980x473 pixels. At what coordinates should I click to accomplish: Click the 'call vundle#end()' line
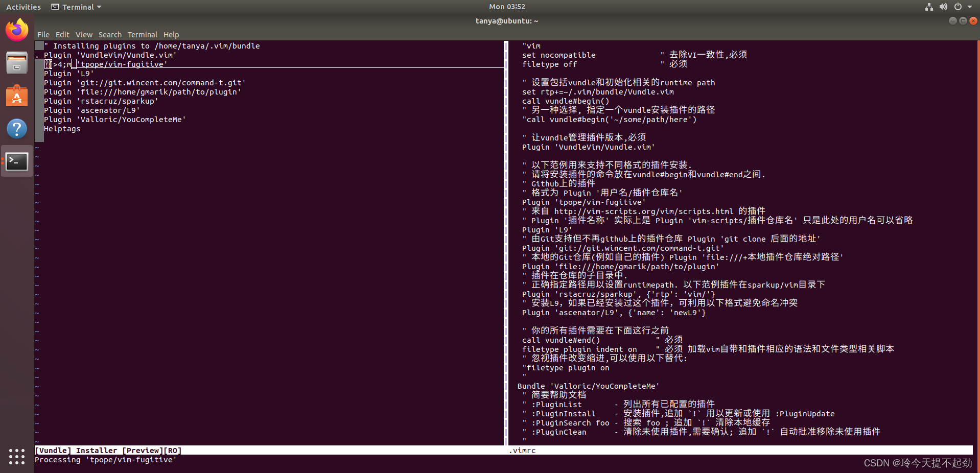[561, 340]
